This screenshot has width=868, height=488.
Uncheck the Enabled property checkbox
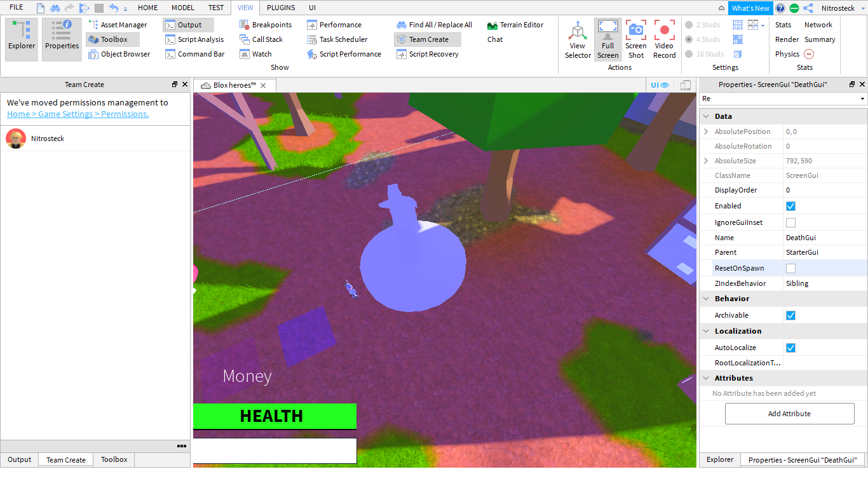(x=790, y=206)
